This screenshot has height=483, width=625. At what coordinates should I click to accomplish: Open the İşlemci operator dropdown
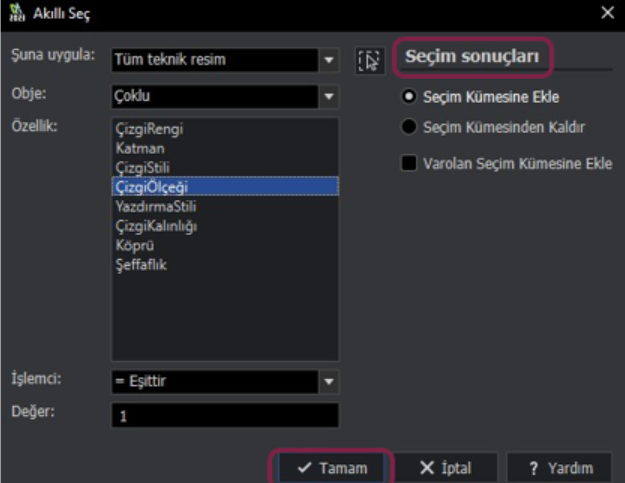coord(328,381)
